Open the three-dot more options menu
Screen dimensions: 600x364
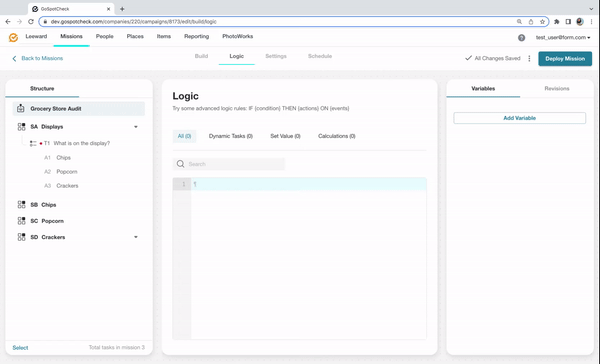[x=529, y=59]
